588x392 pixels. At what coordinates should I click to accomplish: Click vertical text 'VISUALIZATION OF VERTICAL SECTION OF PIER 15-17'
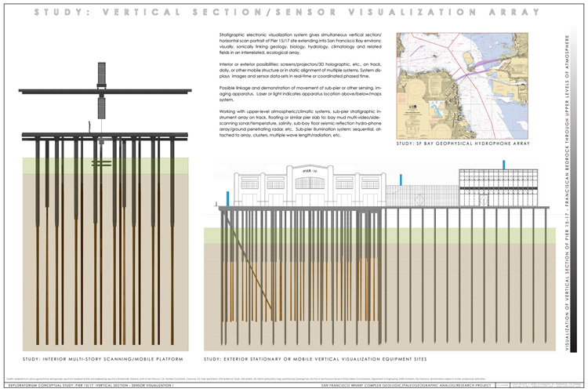(567, 281)
